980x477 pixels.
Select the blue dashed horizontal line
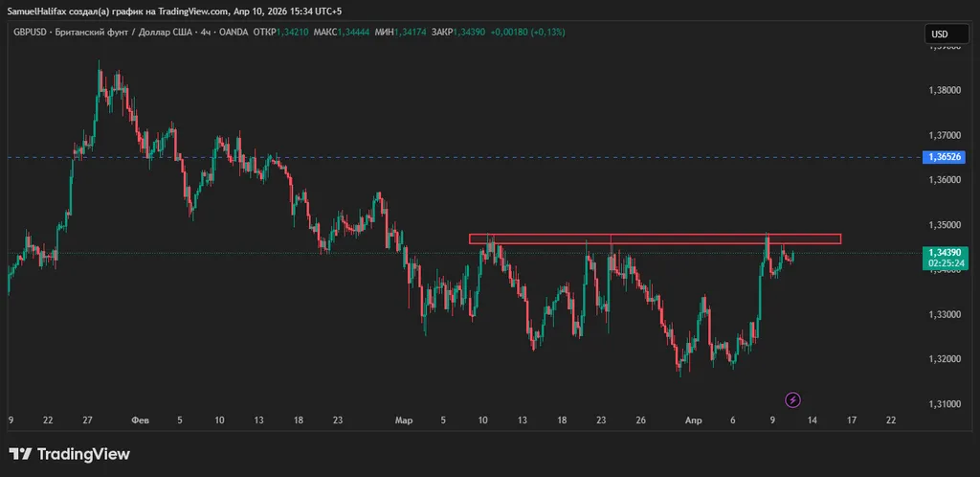point(383,156)
